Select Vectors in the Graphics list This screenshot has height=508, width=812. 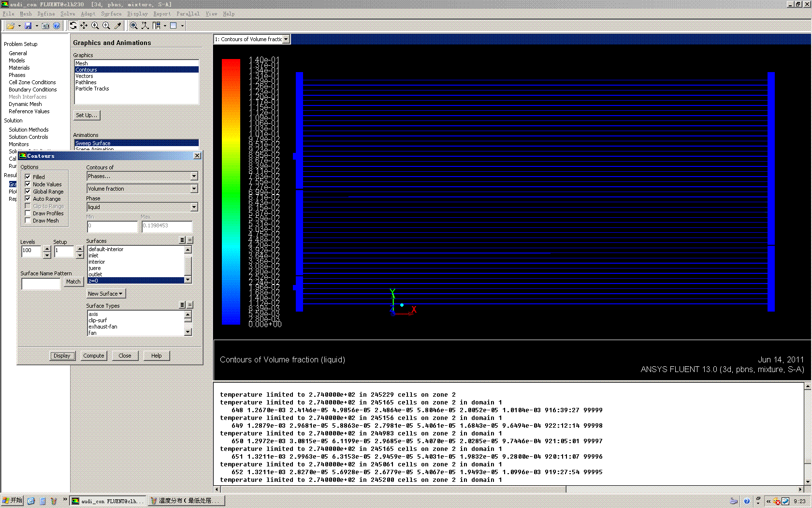(136, 76)
